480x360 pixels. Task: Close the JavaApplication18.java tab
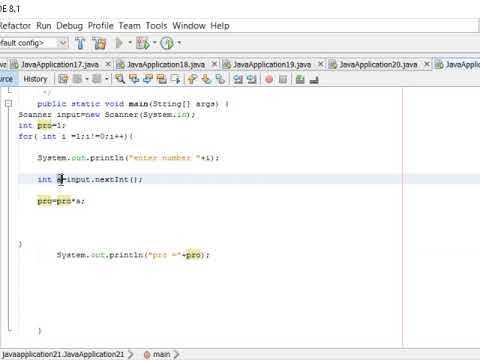[x=215, y=64]
